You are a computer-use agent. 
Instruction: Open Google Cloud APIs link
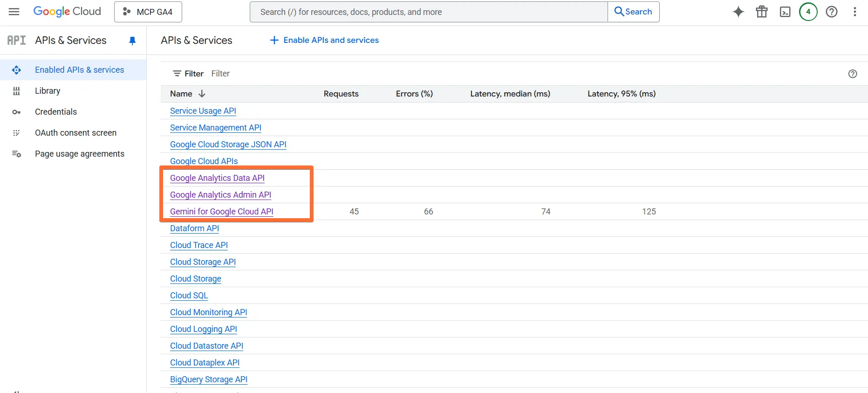pyautogui.click(x=204, y=161)
